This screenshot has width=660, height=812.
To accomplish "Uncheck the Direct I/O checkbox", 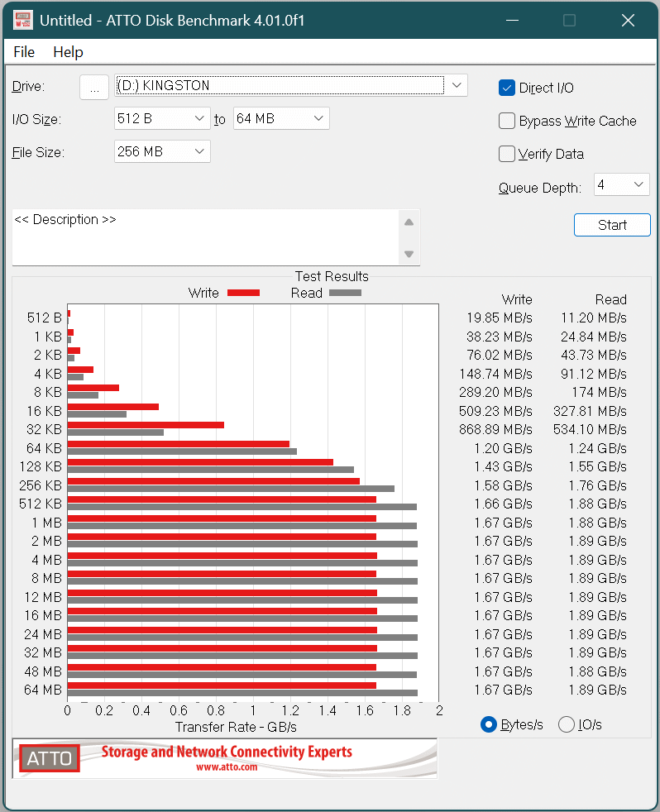I will 507,88.
